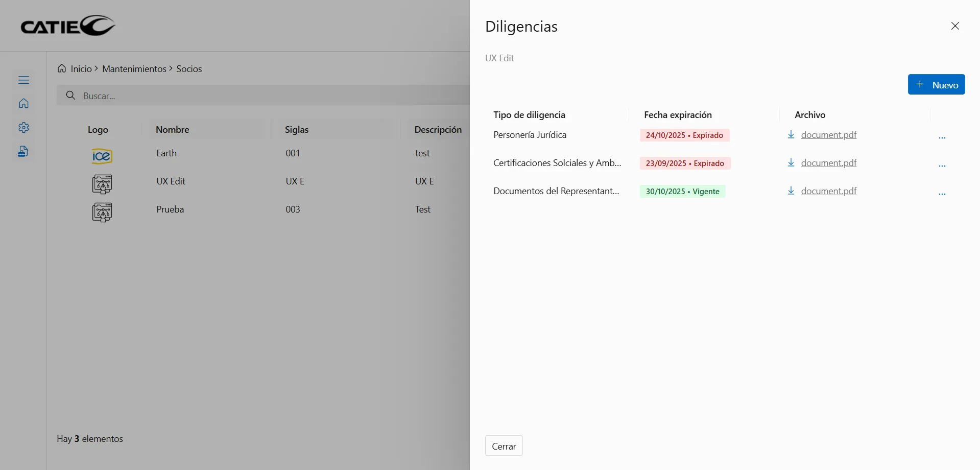Click download icon for Personería Jurídica file
Viewport: 980px width, 470px height.
click(791, 135)
